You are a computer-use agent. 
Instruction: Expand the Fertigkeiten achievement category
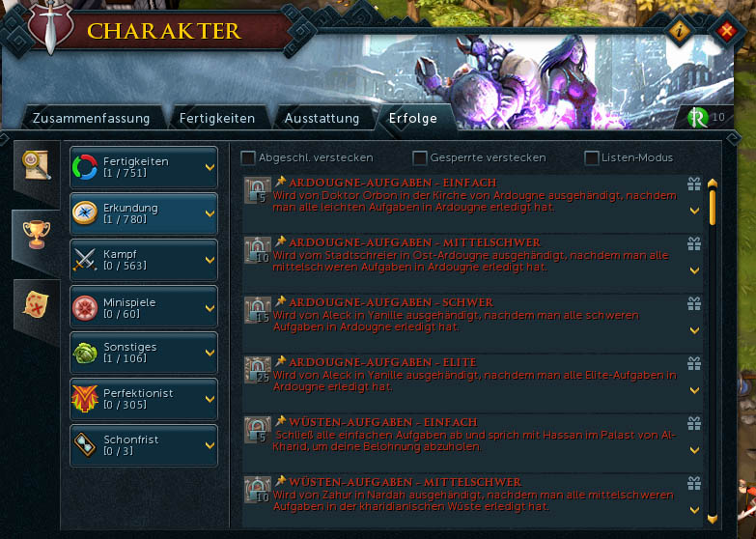click(144, 167)
